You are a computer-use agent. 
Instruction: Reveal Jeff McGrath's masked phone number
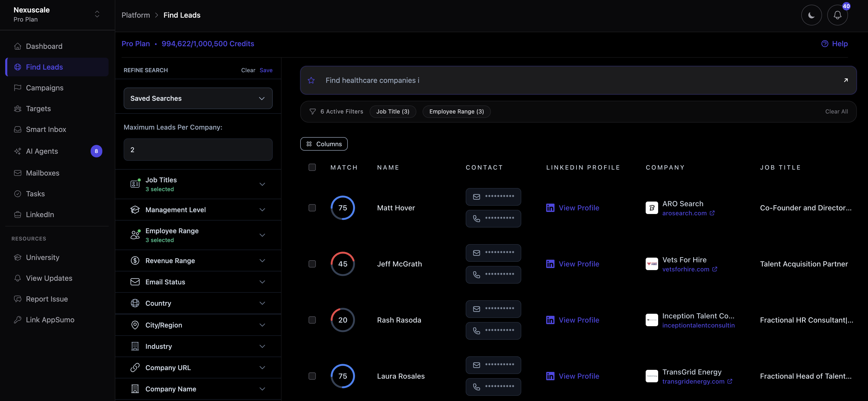[493, 275]
